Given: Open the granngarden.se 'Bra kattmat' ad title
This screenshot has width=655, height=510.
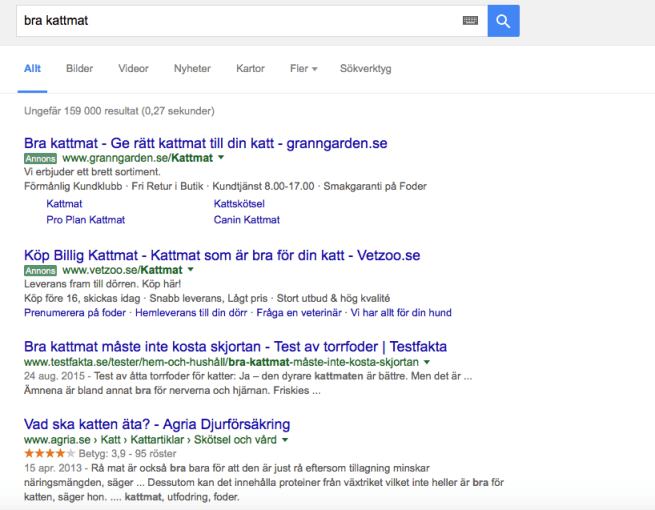Looking at the screenshot, I should [x=206, y=143].
